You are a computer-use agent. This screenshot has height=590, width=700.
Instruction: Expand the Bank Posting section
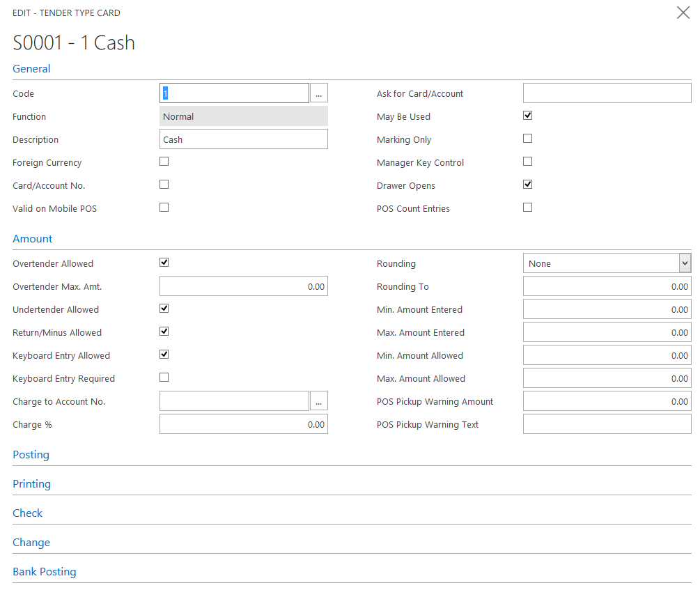[x=45, y=572]
